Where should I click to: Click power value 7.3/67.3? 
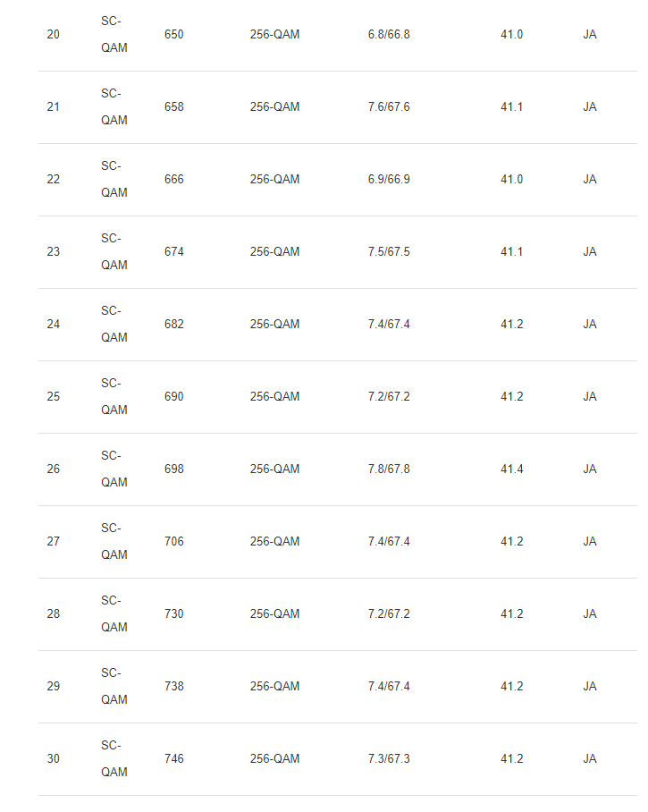point(389,760)
